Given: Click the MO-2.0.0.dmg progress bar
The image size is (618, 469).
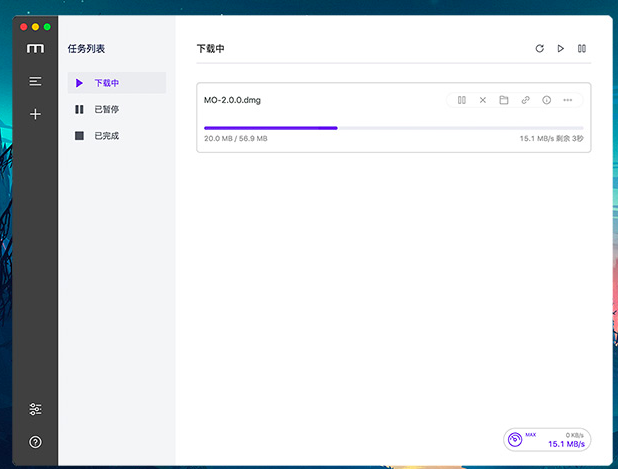Looking at the screenshot, I should 393,128.
